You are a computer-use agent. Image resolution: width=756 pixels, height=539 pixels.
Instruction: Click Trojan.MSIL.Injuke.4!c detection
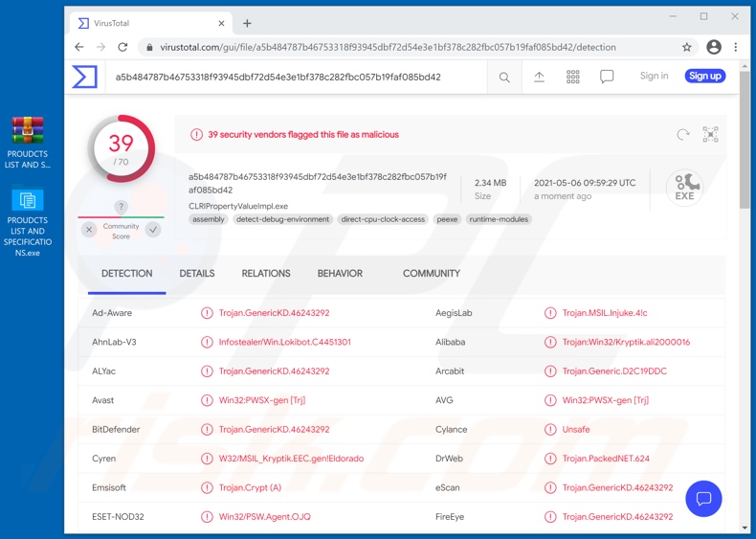605,313
